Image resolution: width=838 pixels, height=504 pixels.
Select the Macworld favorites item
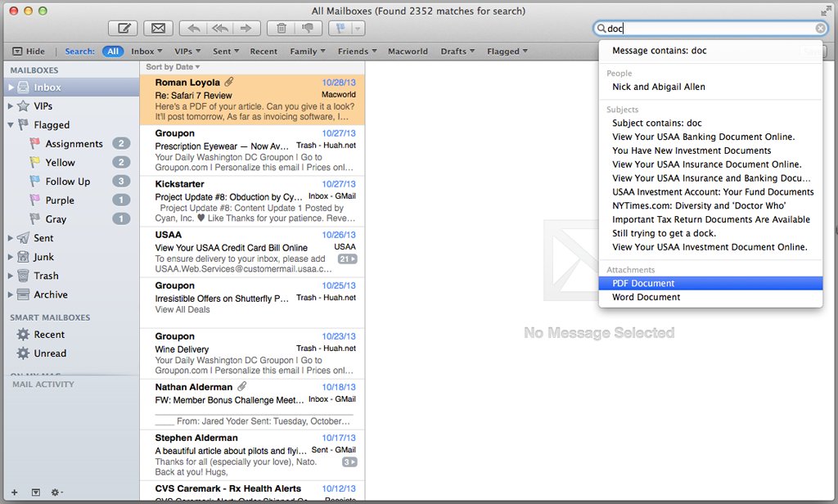tap(408, 50)
